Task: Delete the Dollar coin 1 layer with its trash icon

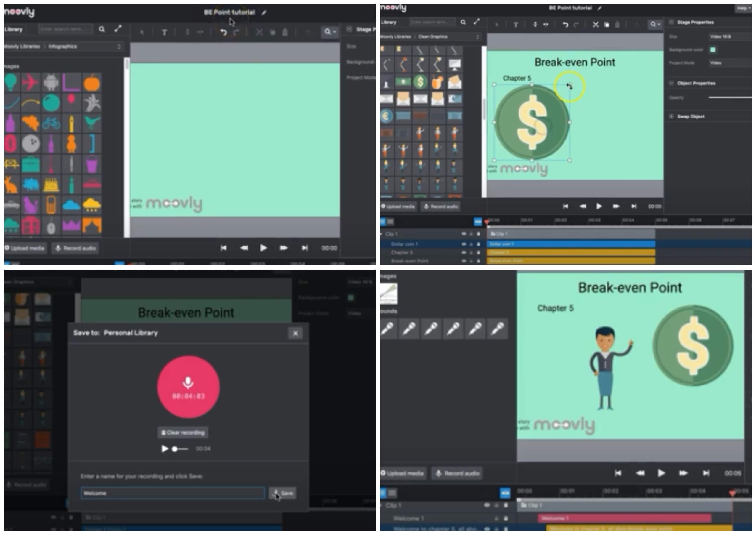Action: point(478,244)
